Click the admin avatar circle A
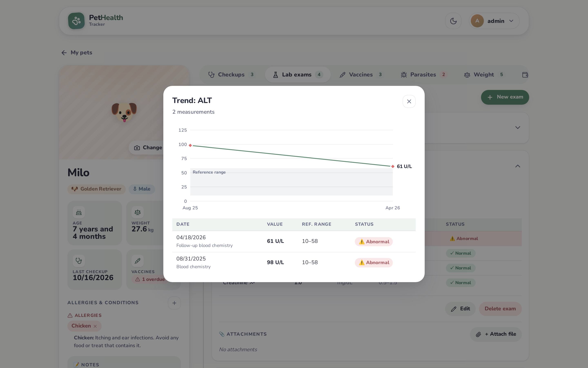This screenshot has height=368, width=588. pos(477,21)
